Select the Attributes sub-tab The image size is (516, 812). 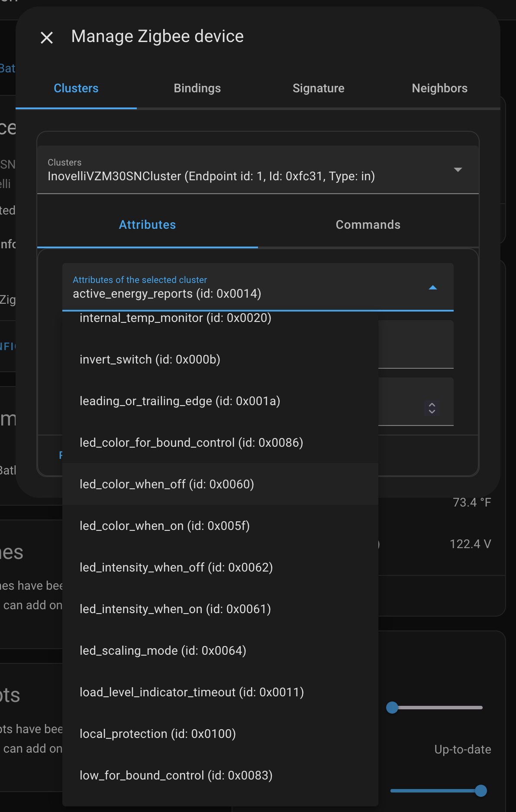[x=148, y=225]
